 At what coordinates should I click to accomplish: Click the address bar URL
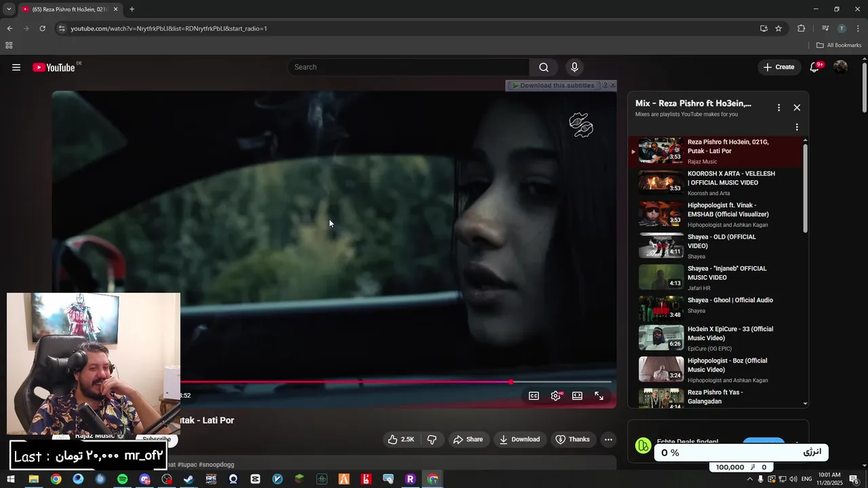[x=169, y=28]
